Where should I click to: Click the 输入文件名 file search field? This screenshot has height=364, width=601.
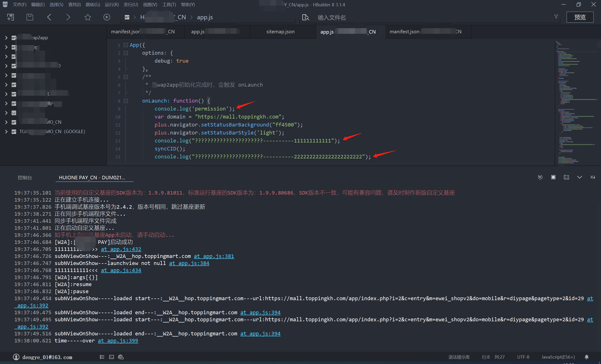coord(331,18)
